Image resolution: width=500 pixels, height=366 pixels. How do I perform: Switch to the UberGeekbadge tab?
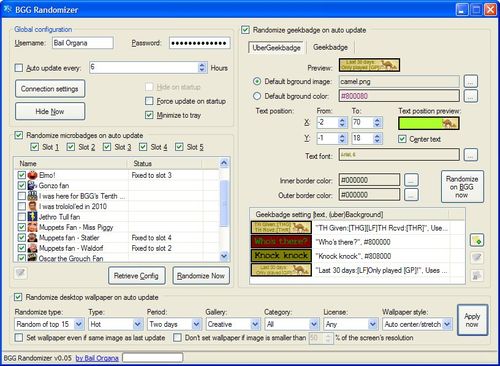coord(276,48)
